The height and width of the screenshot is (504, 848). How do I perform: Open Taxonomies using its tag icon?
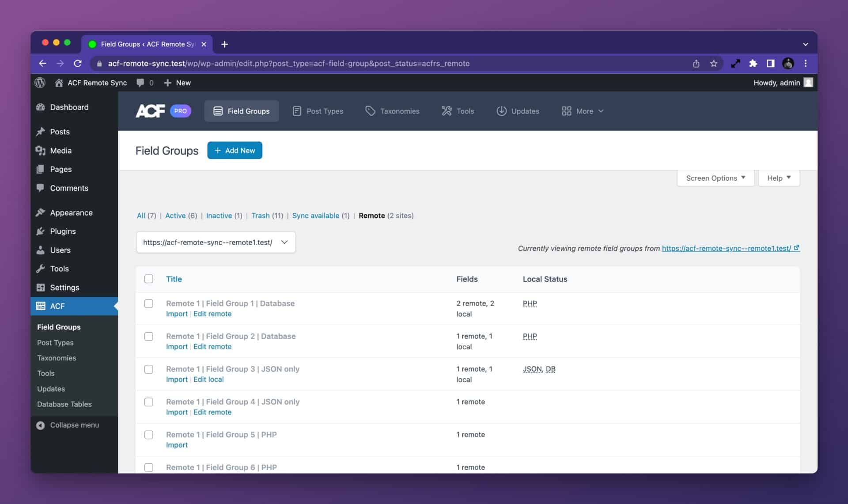[370, 111]
